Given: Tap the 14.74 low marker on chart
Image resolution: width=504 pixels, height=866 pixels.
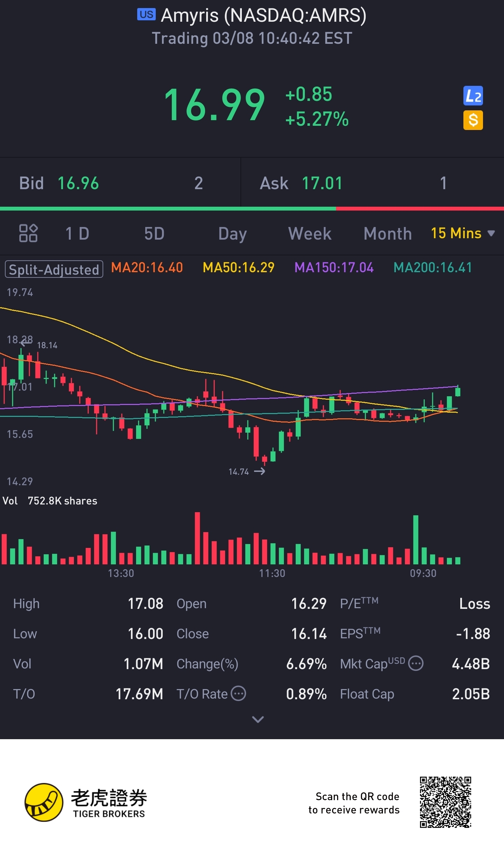Looking at the screenshot, I should coord(239,472).
